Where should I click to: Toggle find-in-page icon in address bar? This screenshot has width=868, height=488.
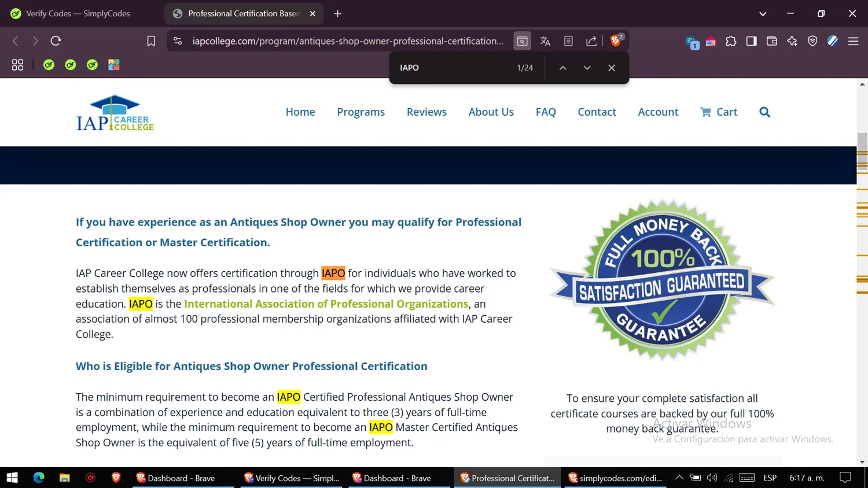coord(522,41)
